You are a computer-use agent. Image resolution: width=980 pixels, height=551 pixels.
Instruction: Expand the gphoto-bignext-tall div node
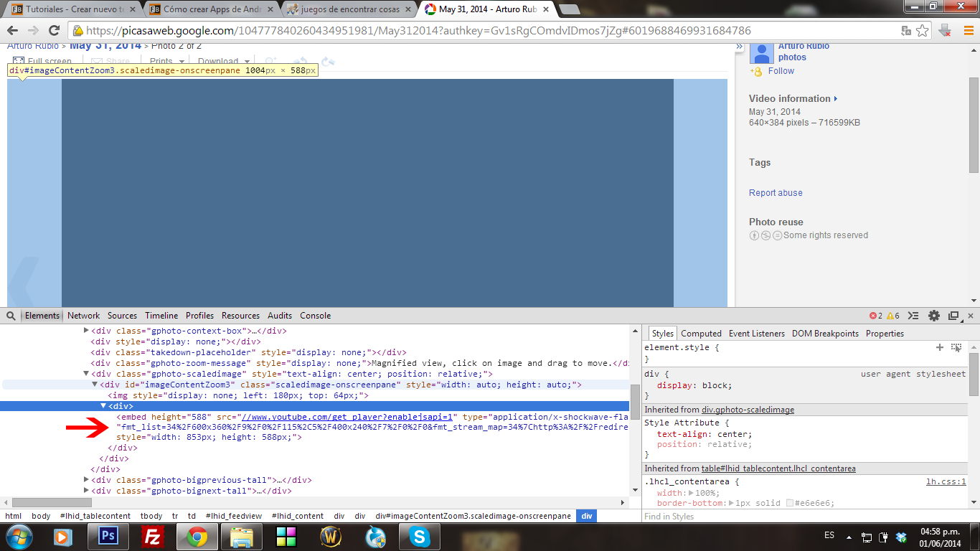click(87, 491)
